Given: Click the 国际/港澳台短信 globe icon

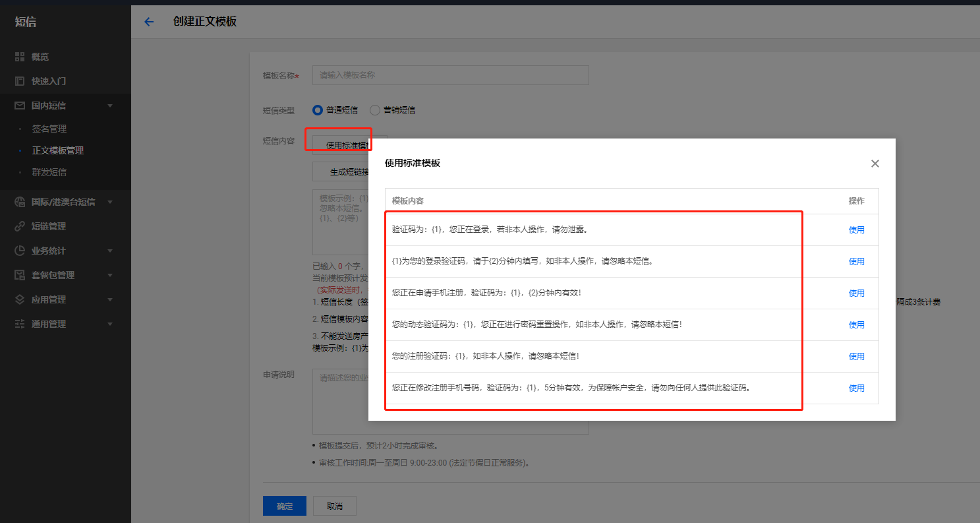Looking at the screenshot, I should pyautogui.click(x=20, y=202).
